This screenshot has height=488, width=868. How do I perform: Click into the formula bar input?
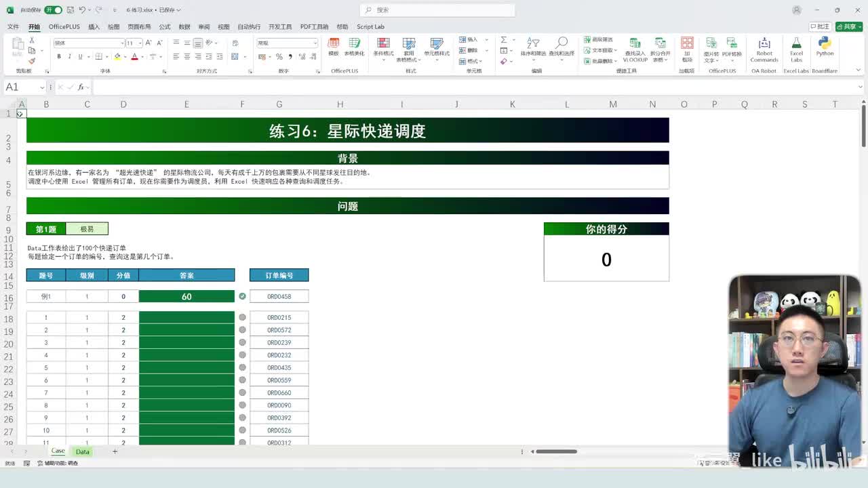click(x=475, y=87)
